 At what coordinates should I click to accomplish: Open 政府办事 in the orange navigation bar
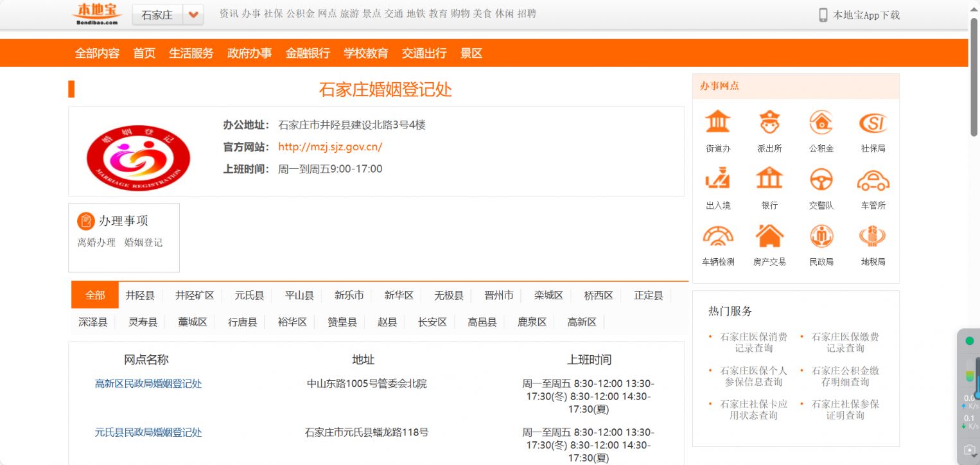click(249, 53)
